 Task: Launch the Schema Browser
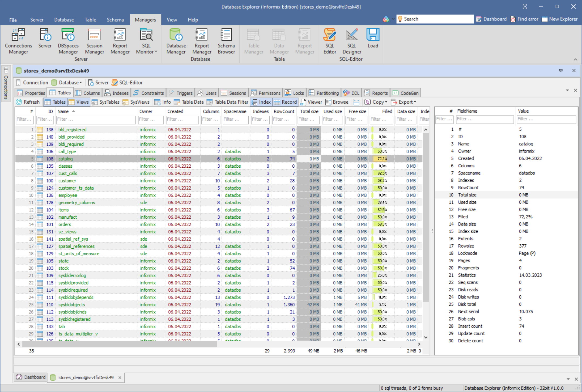point(226,41)
